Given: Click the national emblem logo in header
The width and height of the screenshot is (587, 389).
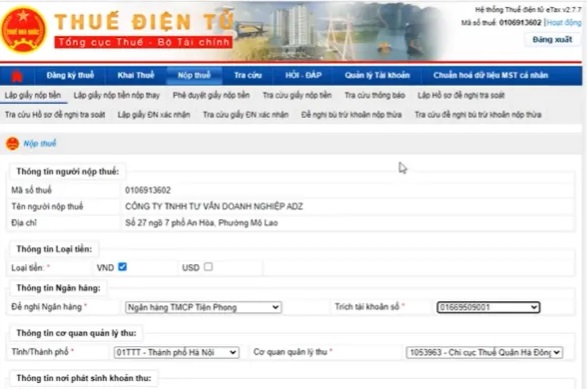Looking at the screenshot, I should coord(23,31).
